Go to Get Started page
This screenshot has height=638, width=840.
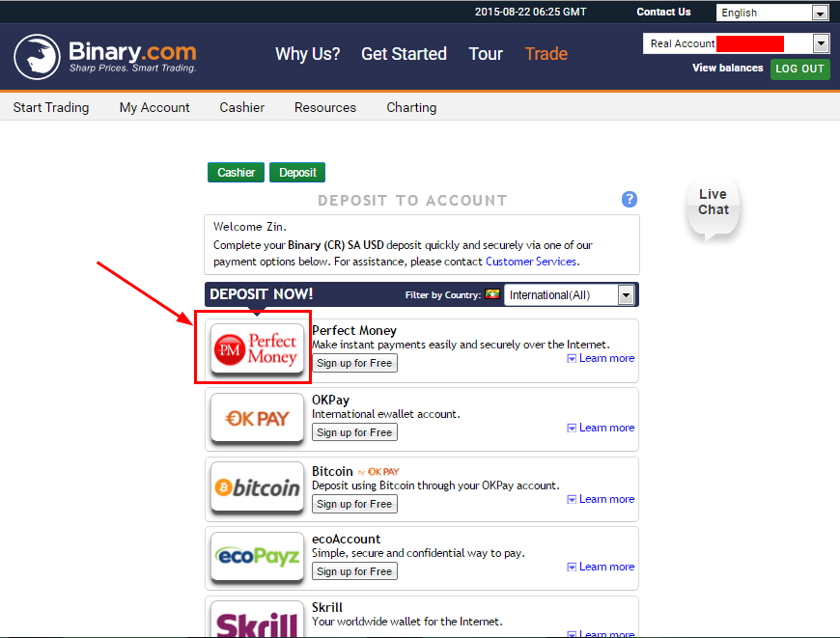pyautogui.click(x=404, y=53)
